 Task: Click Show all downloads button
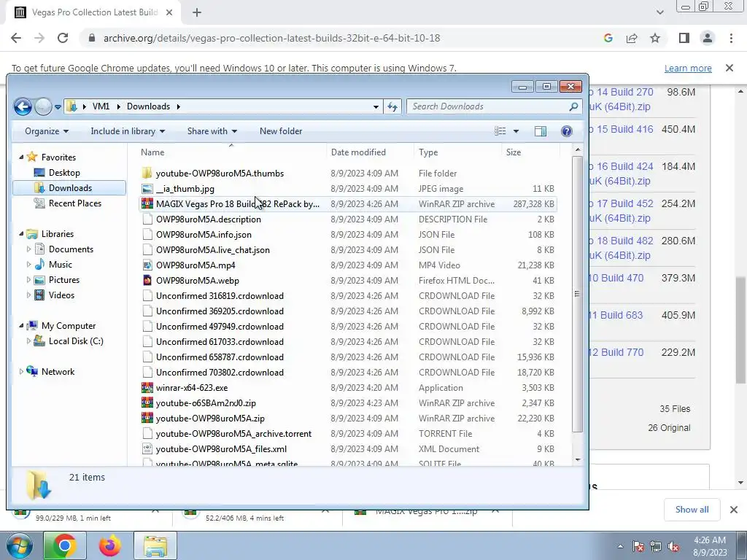[x=692, y=510]
